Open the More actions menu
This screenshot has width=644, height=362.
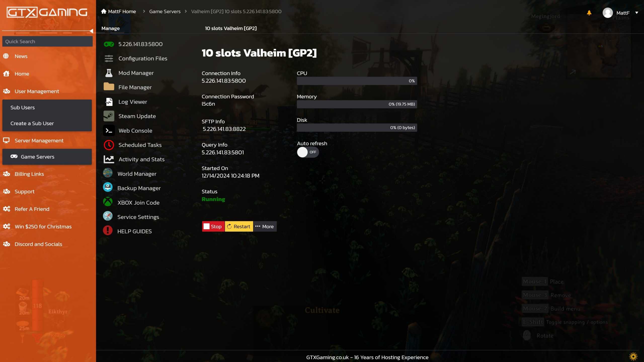265,227
